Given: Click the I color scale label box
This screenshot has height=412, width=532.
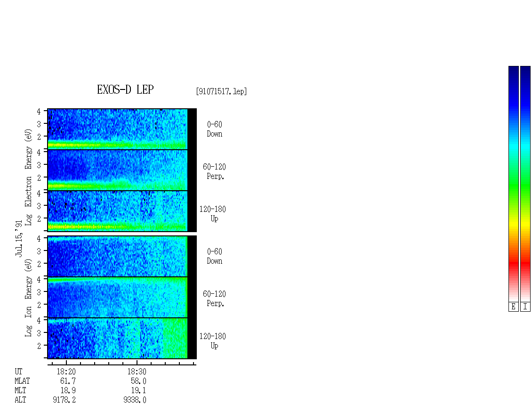Looking at the screenshot, I should pos(525,307).
